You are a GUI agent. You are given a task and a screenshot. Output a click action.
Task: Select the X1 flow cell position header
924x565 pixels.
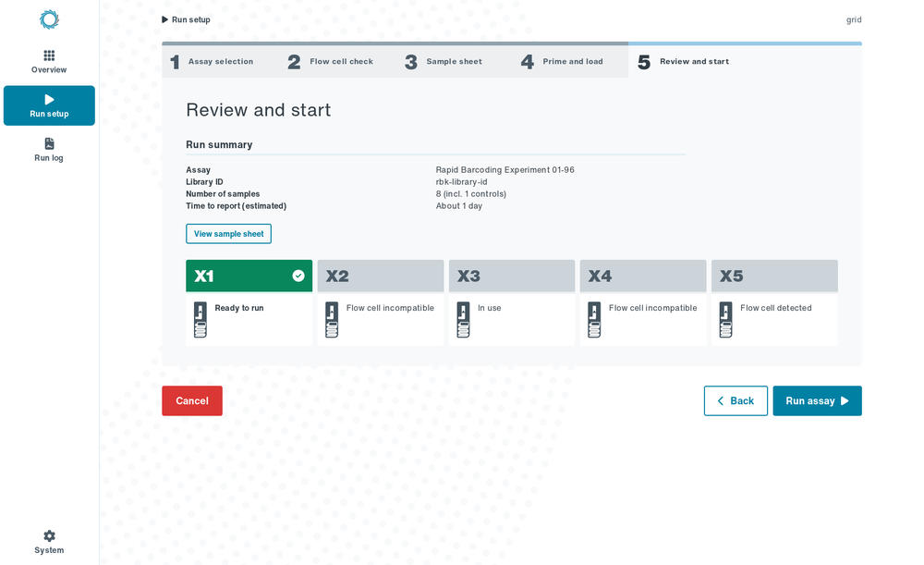point(249,276)
